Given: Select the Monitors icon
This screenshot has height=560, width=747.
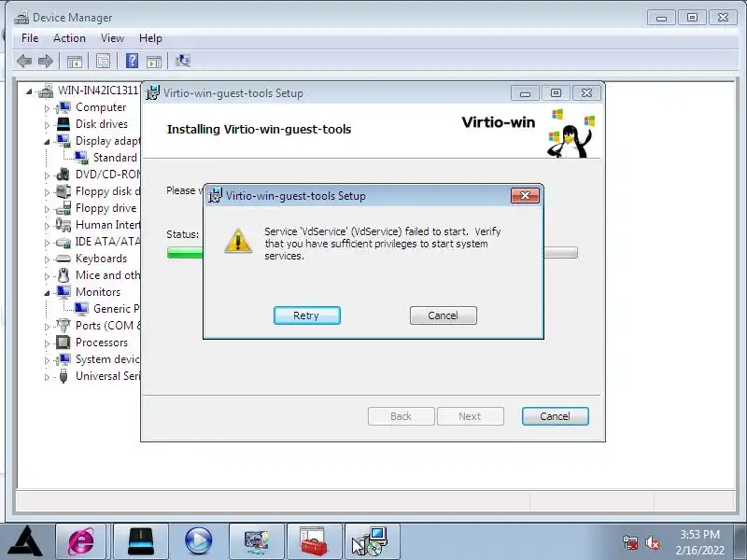Looking at the screenshot, I should click(x=63, y=292).
